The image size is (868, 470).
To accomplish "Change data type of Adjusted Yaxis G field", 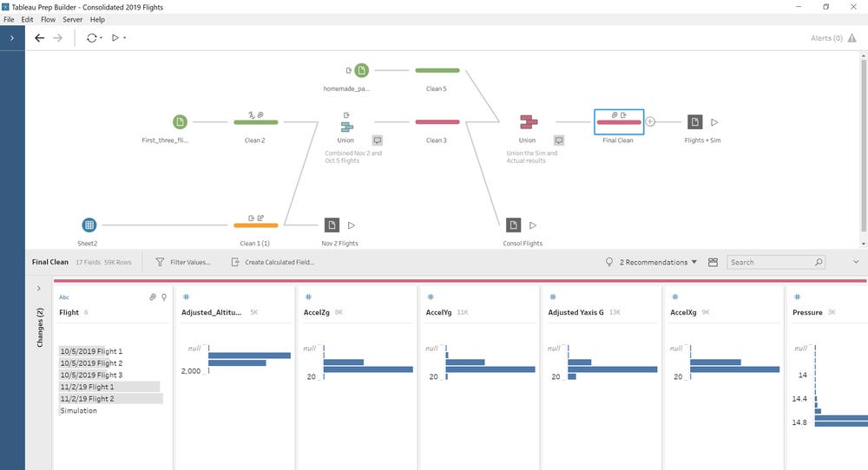I will click(552, 297).
